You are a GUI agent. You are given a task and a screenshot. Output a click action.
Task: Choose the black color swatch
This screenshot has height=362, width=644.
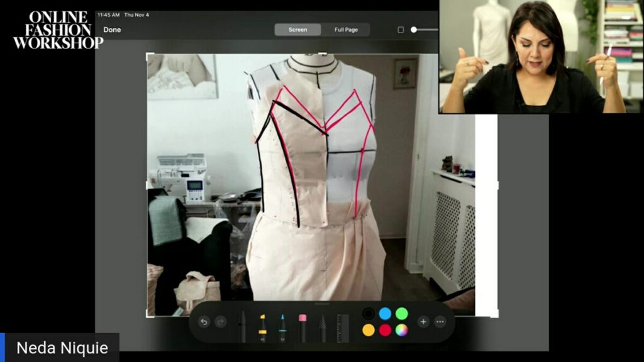click(x=369, y=314)
